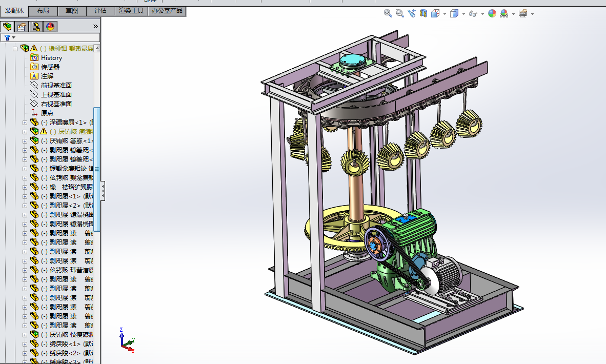Click the 传感器 sensors folder icon
This screenshot has height=364, width=606.
(34, 67)
